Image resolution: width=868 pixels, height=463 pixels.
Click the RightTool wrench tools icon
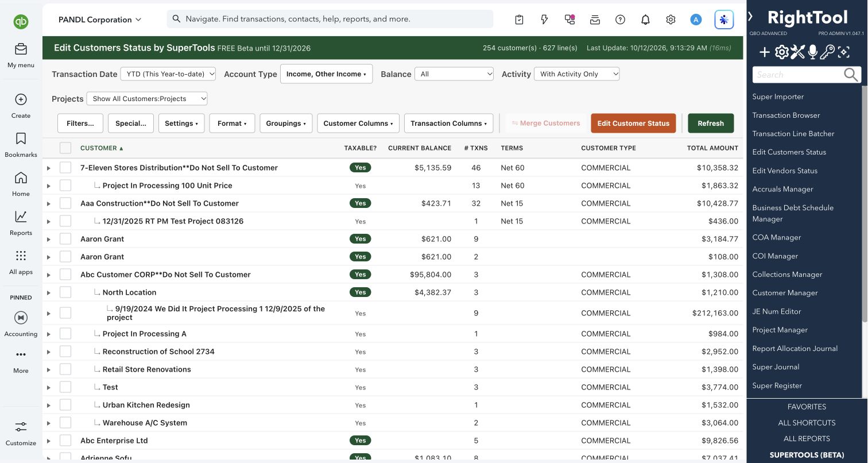pos(797,53)
